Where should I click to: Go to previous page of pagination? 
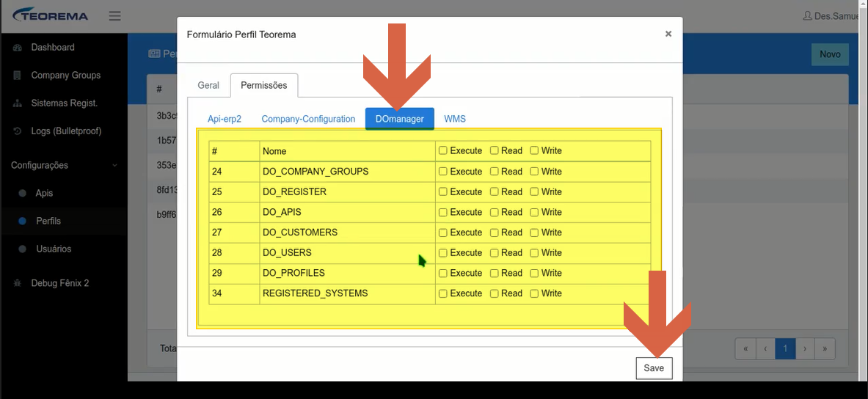tap(765, 348)
